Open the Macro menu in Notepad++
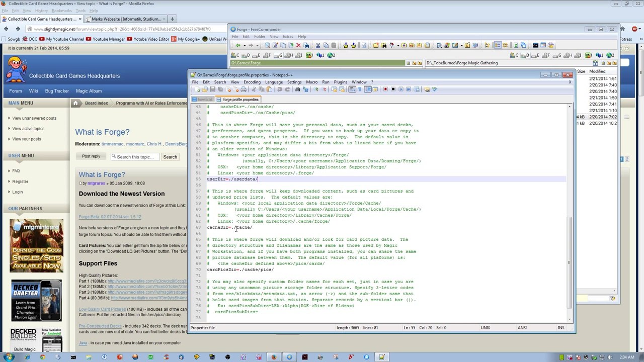This screenshot has width=644, height=362. pyautogui.click(x=312, y=82)
